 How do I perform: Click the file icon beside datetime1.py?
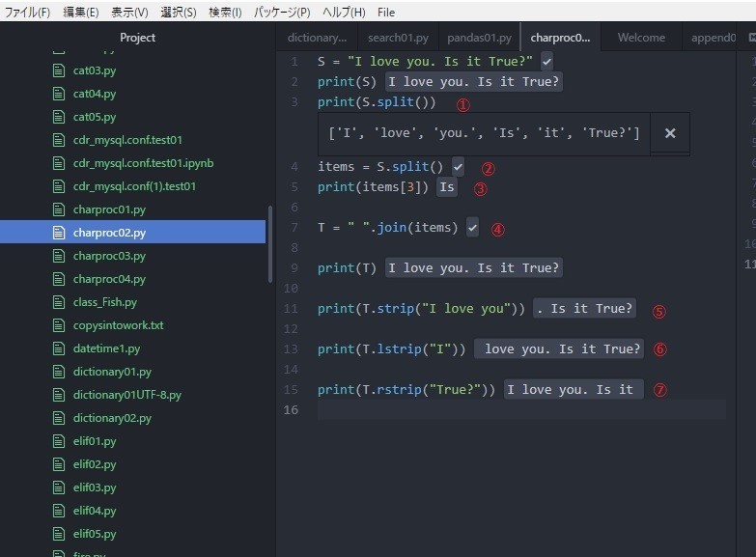pyautogui.click(x=59, y=348)
